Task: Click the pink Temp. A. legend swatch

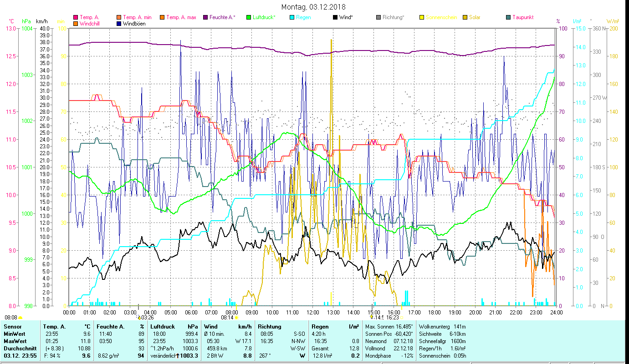Action: [76, 18]
